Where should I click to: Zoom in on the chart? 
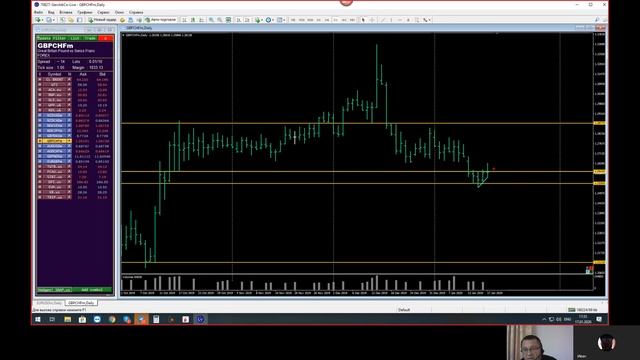(x=211, y=20)
